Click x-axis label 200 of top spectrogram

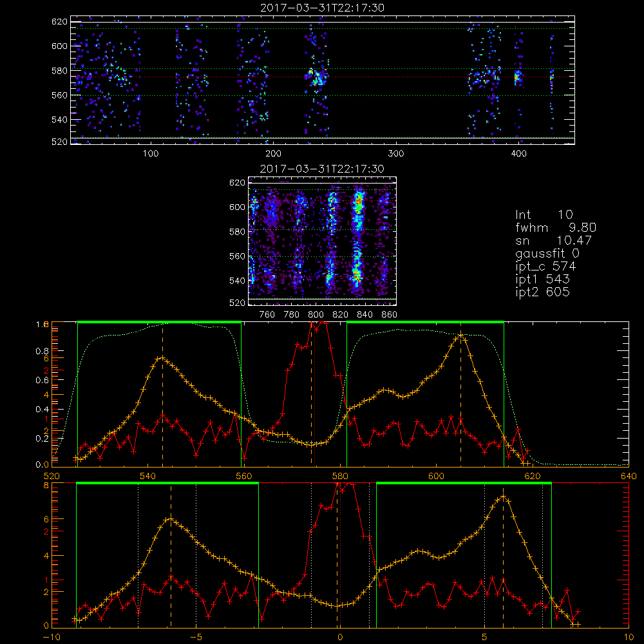coord(273,154)
